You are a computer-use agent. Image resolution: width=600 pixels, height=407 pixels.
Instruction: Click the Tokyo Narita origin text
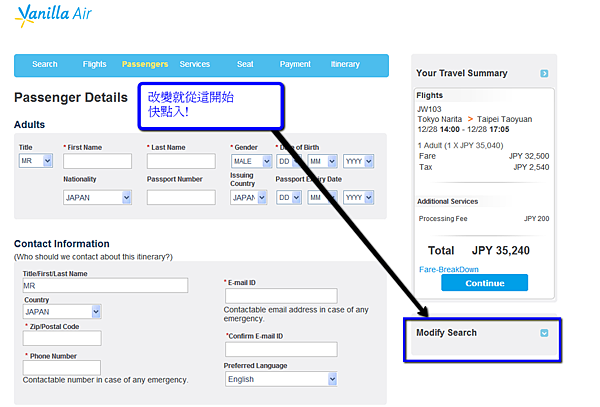[x=440, y=119]
